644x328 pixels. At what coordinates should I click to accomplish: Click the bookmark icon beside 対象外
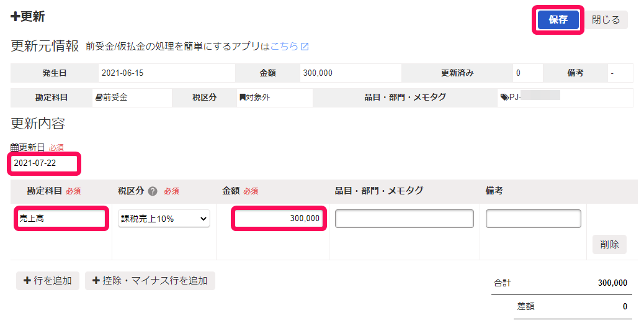click(x=243, y=98)
